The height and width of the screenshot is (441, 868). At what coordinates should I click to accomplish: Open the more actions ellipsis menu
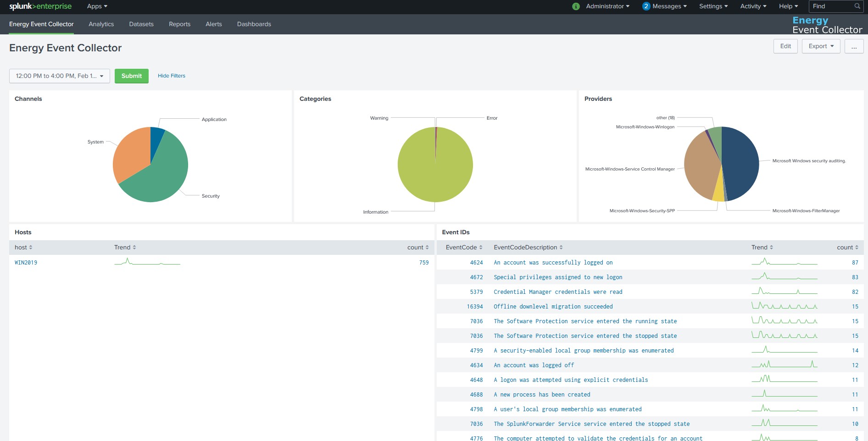click(x=854, y=46)
